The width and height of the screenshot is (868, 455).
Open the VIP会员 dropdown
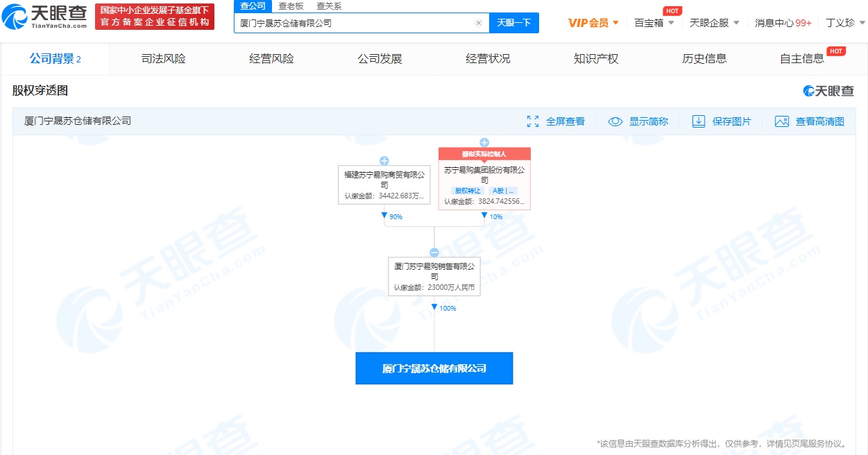click(593, 23)
